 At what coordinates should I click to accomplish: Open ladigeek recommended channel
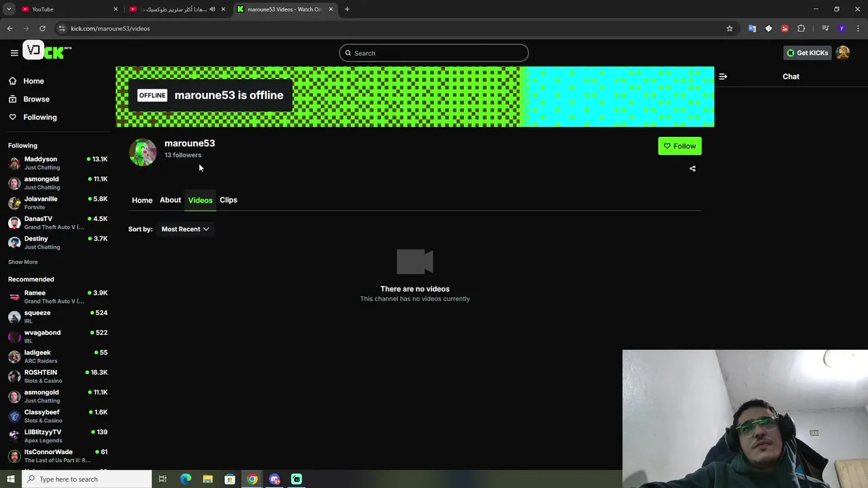(58, 357)
